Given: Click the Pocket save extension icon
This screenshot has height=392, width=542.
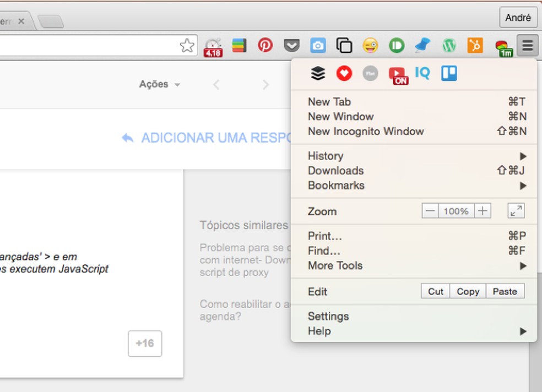Looking at the screenshot, I should [x=291, y=45].
